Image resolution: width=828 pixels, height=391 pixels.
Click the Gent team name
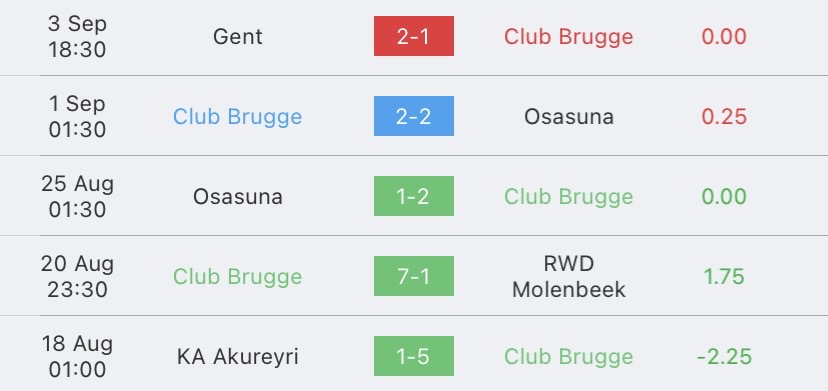[238, 36]
